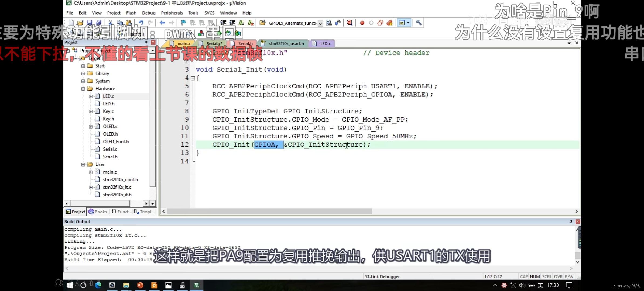Toggle a bookmark with the flag icon
This screenshot has height=291, width=644.
(x=183, y=23)
